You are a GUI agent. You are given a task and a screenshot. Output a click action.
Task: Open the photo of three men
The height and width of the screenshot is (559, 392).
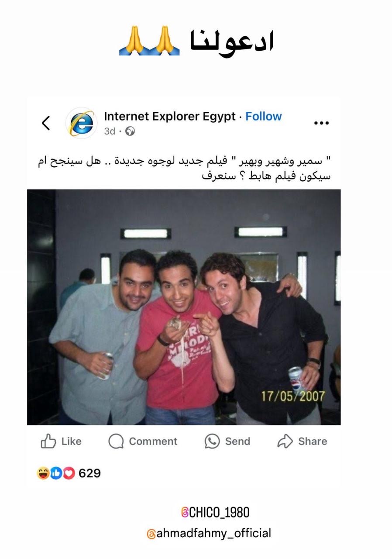(x=184, y=307)
